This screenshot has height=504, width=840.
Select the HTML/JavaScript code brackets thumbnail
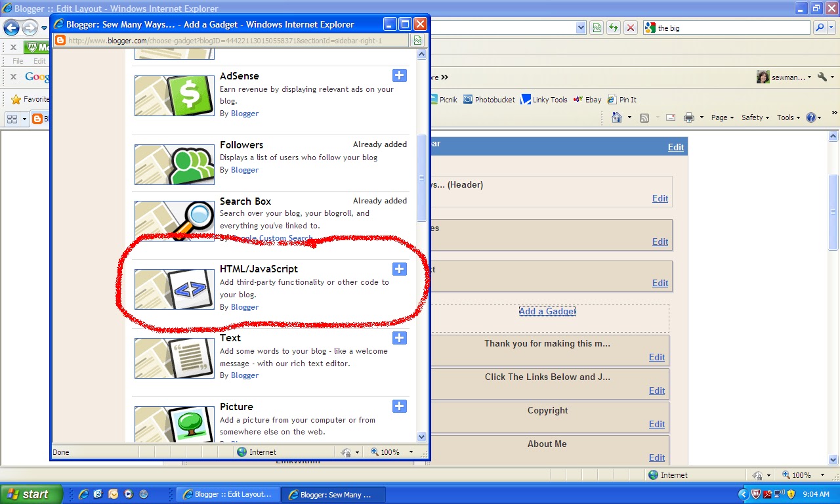pos(175,289)
